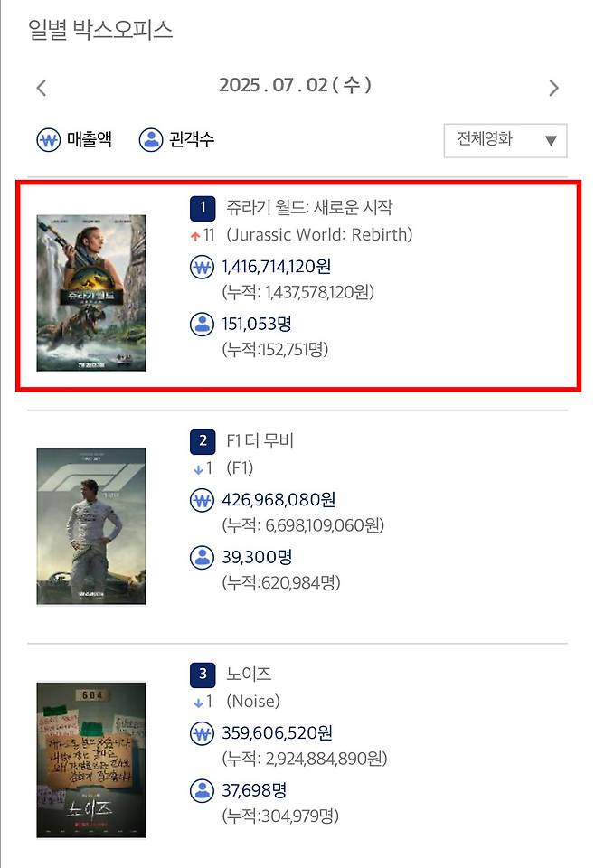The image size is (595, 868).
Task: Click won icon beside 426,968,080원
Action: coord(202,500)
